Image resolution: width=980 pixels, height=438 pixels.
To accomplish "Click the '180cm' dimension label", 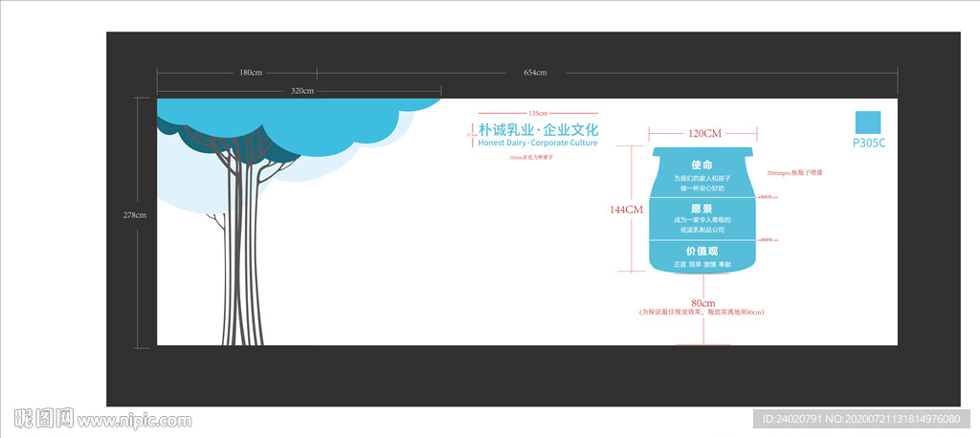I will point(251,73).
